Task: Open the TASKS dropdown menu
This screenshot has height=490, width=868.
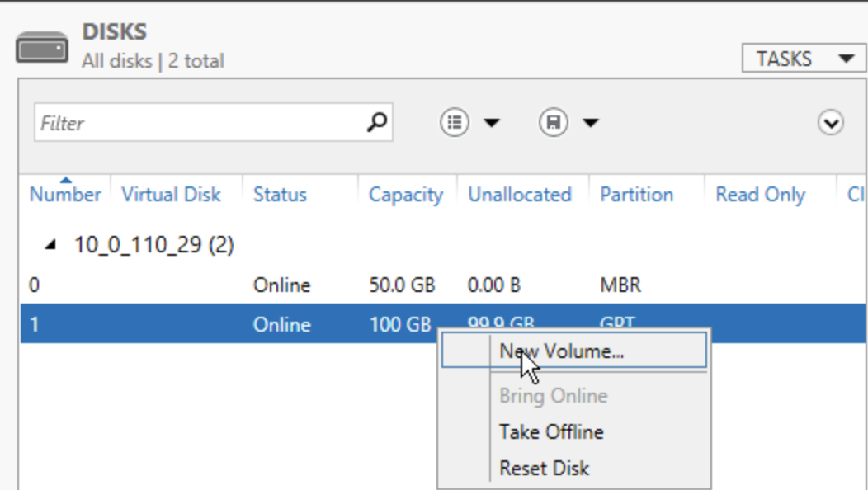Action: tap(804, 59)
